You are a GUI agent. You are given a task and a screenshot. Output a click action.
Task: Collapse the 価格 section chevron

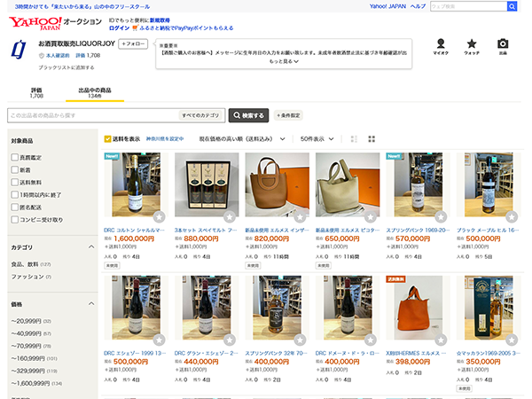[91, 303]
